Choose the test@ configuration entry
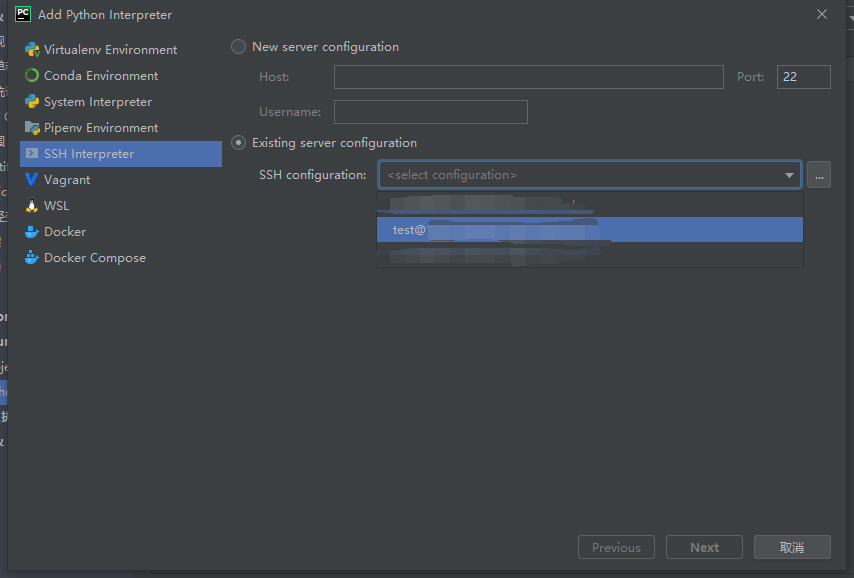This screenshot has height=578, width=854. coord(590,229)
